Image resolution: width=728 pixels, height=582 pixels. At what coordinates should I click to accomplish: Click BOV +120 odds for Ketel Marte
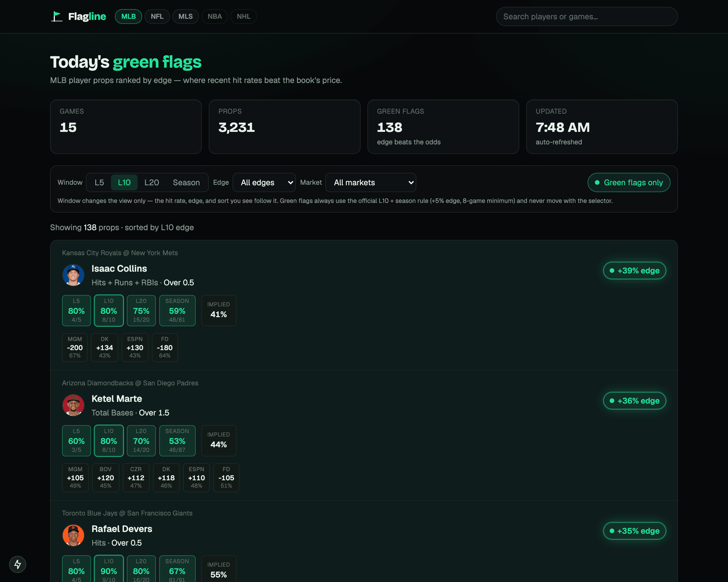pyautogui.click(x=106, y=478)
